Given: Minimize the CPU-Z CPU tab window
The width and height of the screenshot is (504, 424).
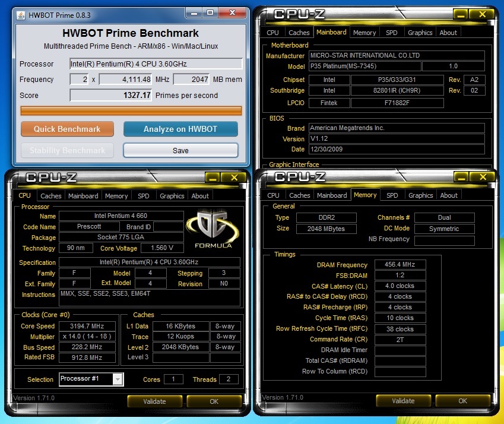Looking at the screenshot, I should tap(213, 178).
